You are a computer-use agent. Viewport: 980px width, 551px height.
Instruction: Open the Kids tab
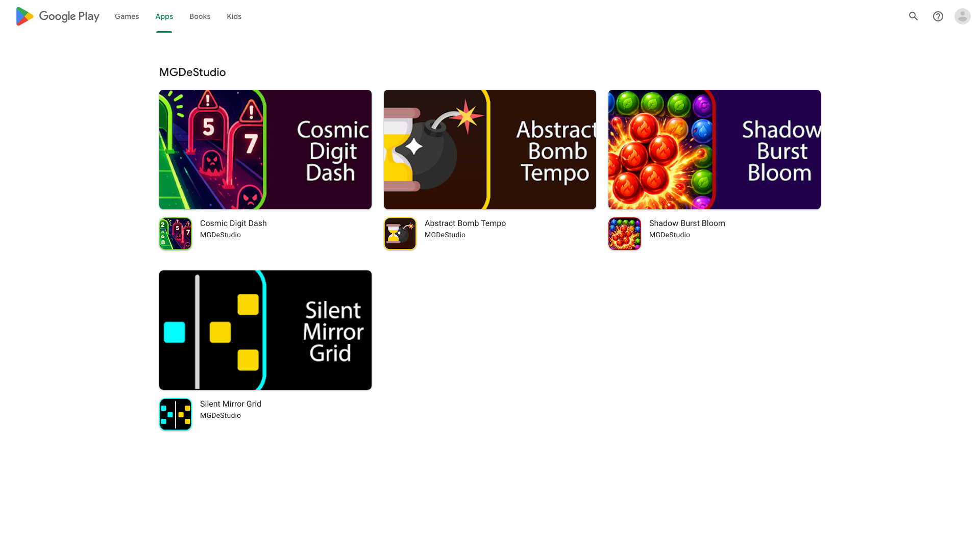pos(234,16)
